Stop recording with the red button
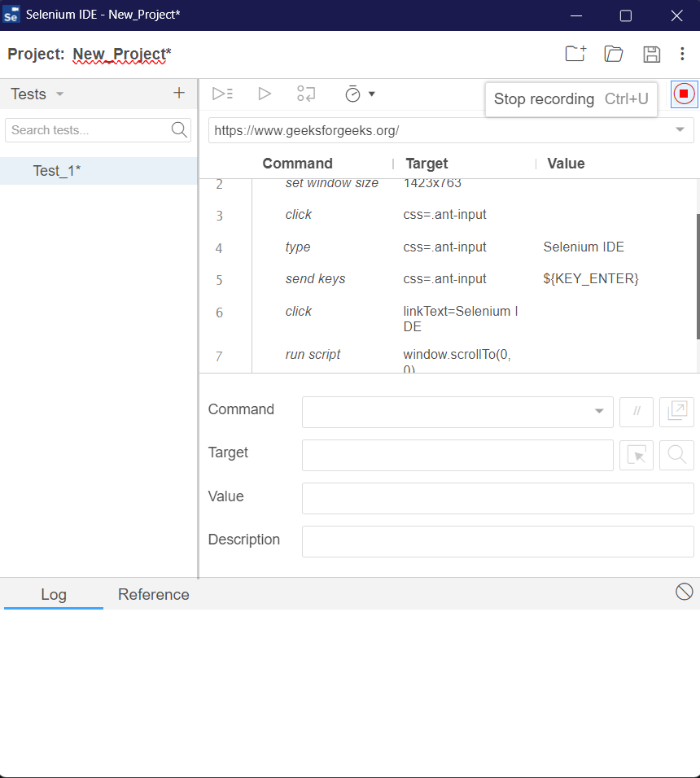 (684, 94)
